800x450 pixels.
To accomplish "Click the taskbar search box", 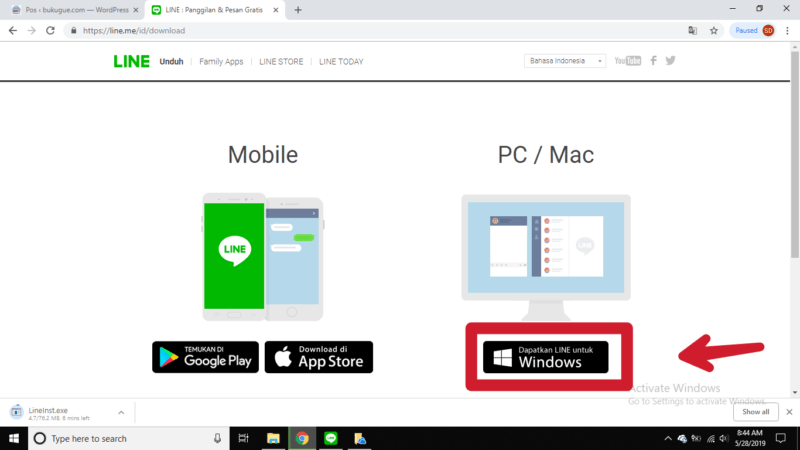I will point(128,438).
